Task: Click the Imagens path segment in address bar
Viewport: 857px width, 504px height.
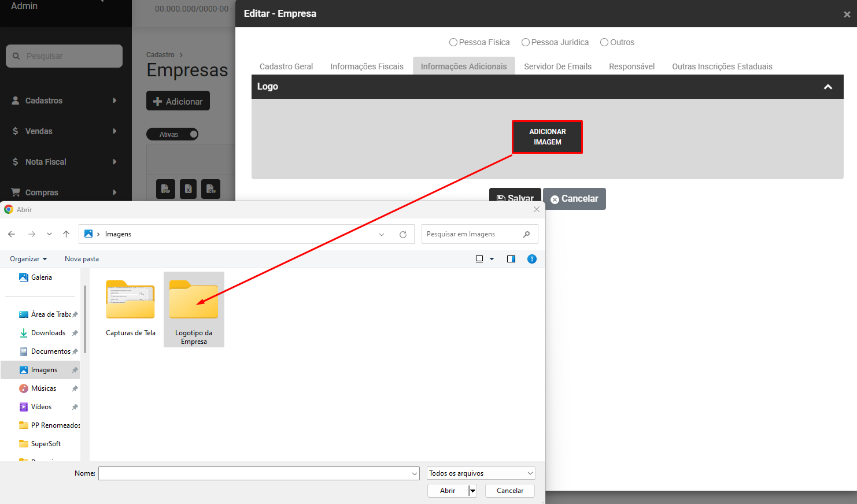Action: tap(118, 234)
